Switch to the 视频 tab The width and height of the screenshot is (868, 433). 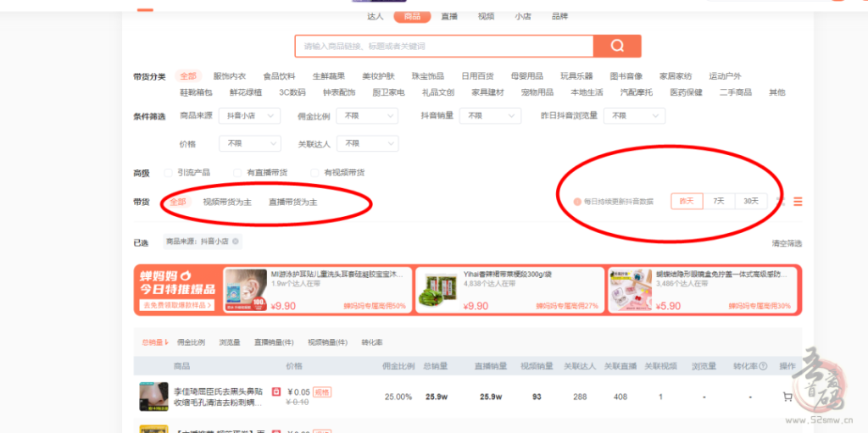tap(486, 16)
